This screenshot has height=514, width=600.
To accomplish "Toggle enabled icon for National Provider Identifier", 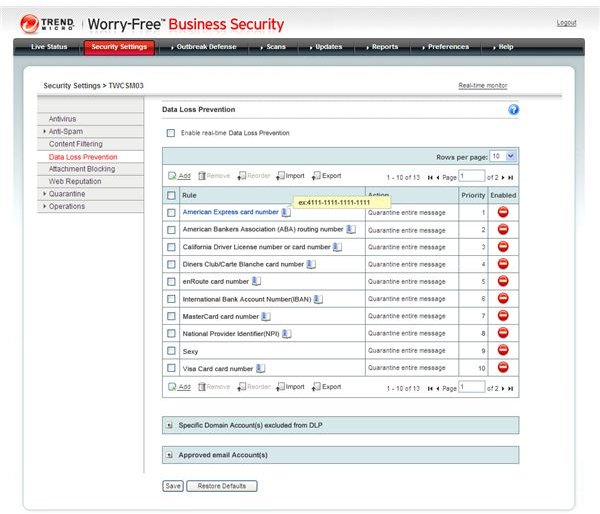I will pyautogui.click(x=503, y=333).
